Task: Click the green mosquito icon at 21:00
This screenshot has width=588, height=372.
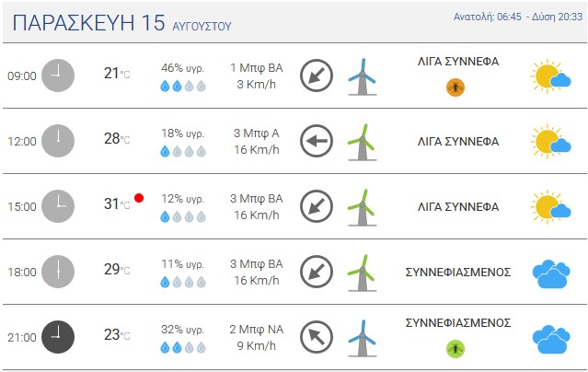Action: pyautogui.click(x=455, y=349)
